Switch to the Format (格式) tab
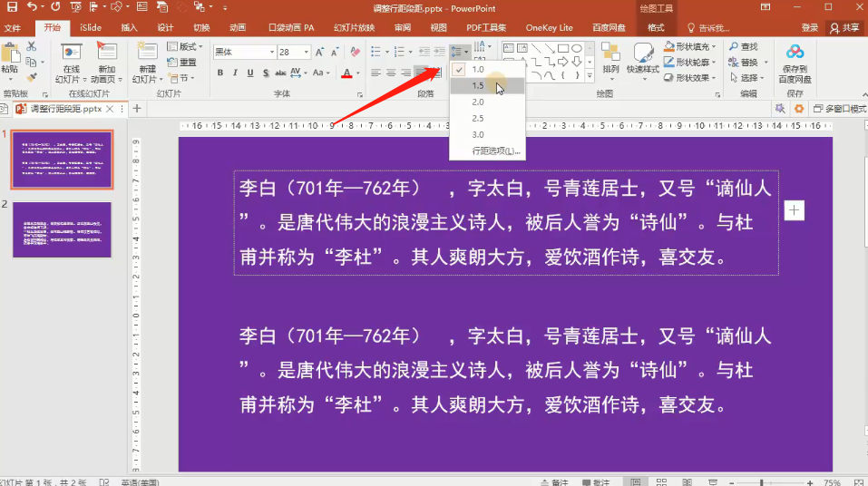Screen dimensions: 868x486 (656, 28)
